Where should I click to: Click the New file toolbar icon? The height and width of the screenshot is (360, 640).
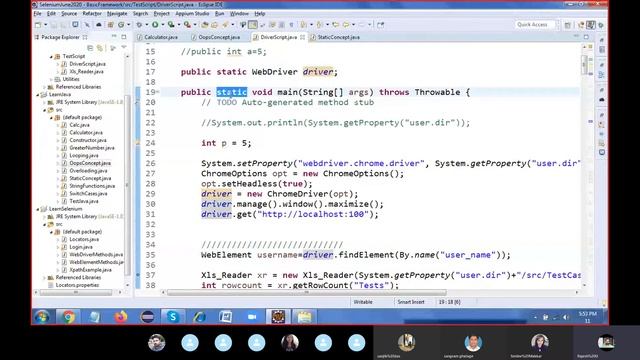coord(38,25)
